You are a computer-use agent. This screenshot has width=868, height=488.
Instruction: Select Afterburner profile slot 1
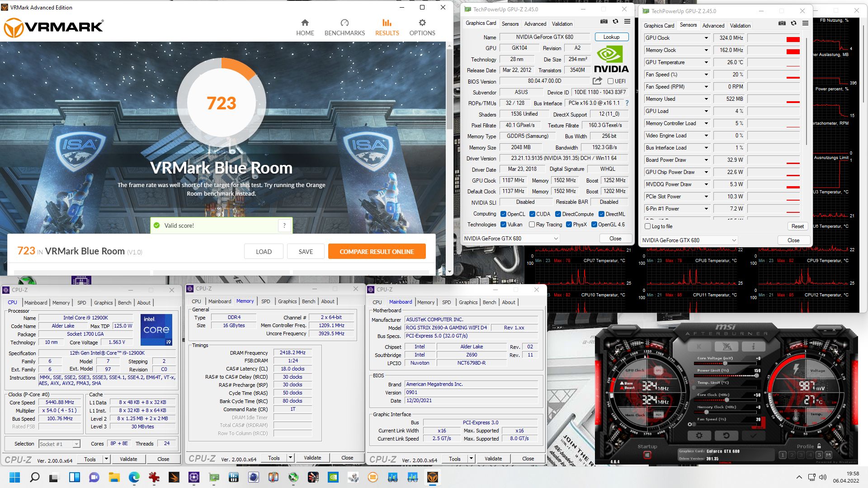(783, 455)
